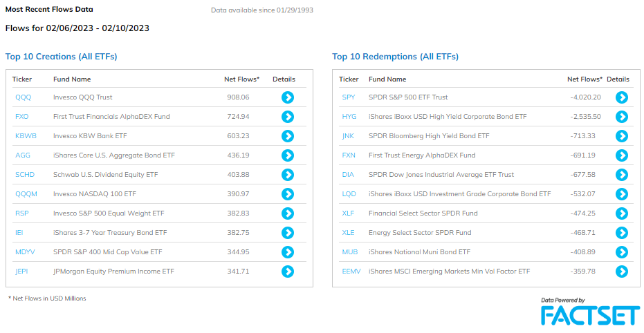Open the FXN ticker link
This screenshot has height=333, width=644.
pos(349,155)
